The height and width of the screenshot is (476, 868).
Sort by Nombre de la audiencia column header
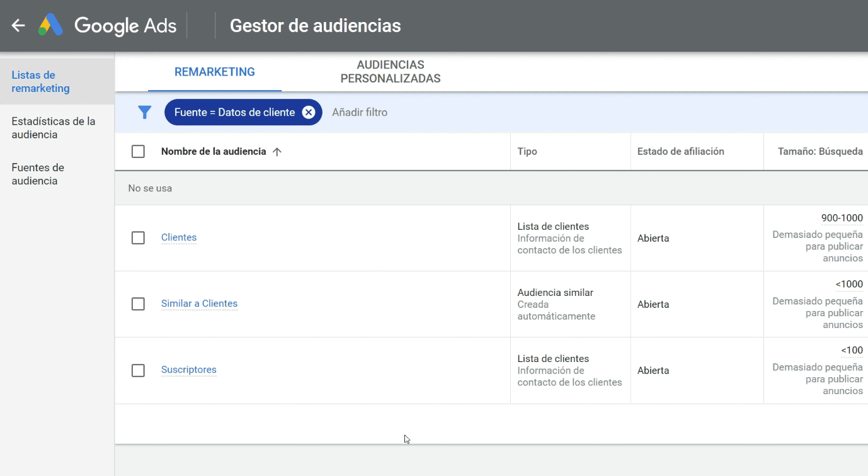214,152
